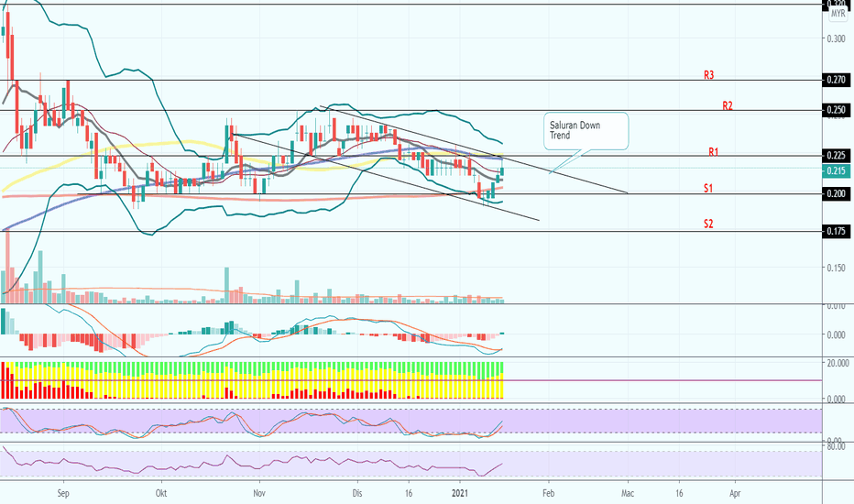This screenshot has height=504, width=854.
Task: Click the 0.200 price level tag
Action: click(x=836, y=194)
